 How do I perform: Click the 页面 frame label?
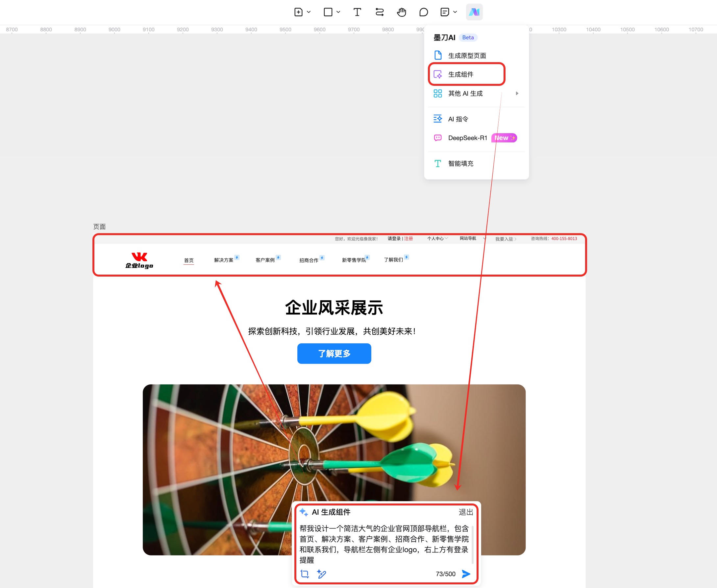click(x=100, y=227)
